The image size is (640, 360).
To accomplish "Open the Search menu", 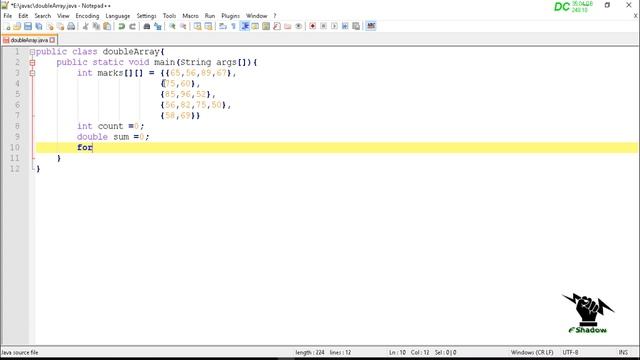I will [43, 16].
